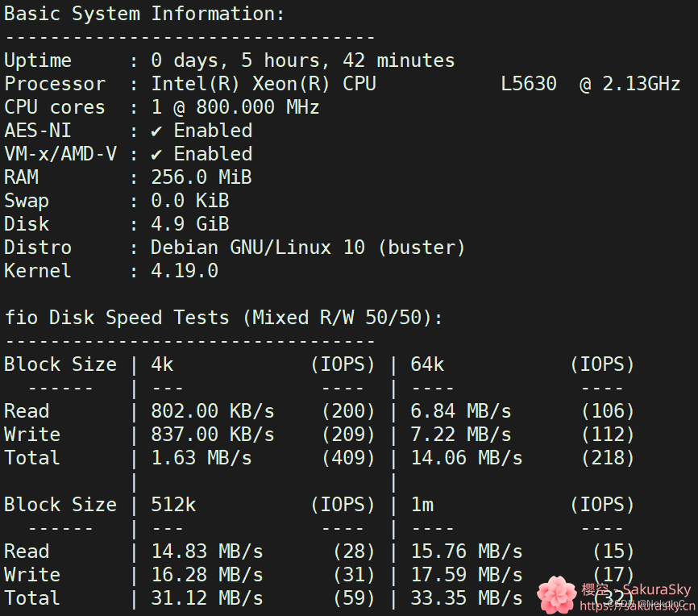
Task: Click the RAM value '256.0 MiB'
Action: [201, 177]
